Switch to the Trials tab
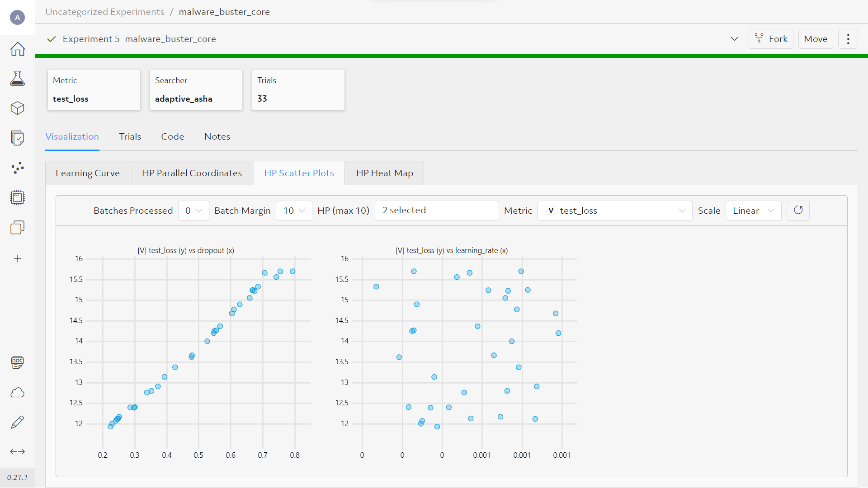868x488 pixels. pos(130,136)
